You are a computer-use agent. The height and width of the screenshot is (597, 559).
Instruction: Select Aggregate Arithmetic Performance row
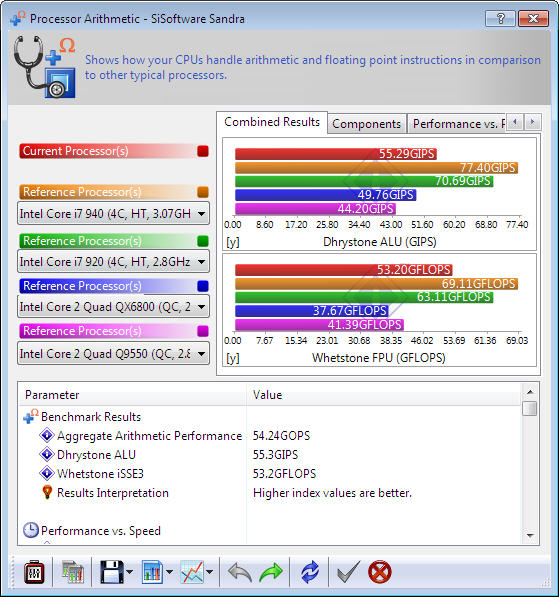click(x=270, y=436)
